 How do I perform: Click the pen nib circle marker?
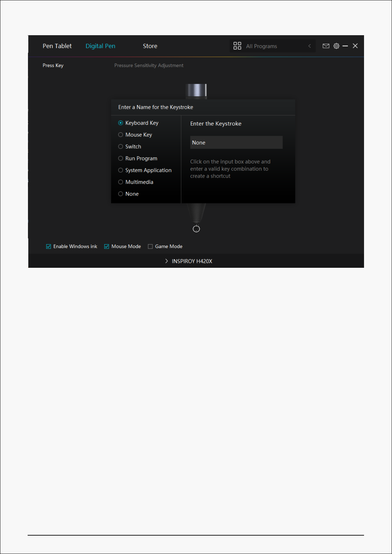[196, 229]
